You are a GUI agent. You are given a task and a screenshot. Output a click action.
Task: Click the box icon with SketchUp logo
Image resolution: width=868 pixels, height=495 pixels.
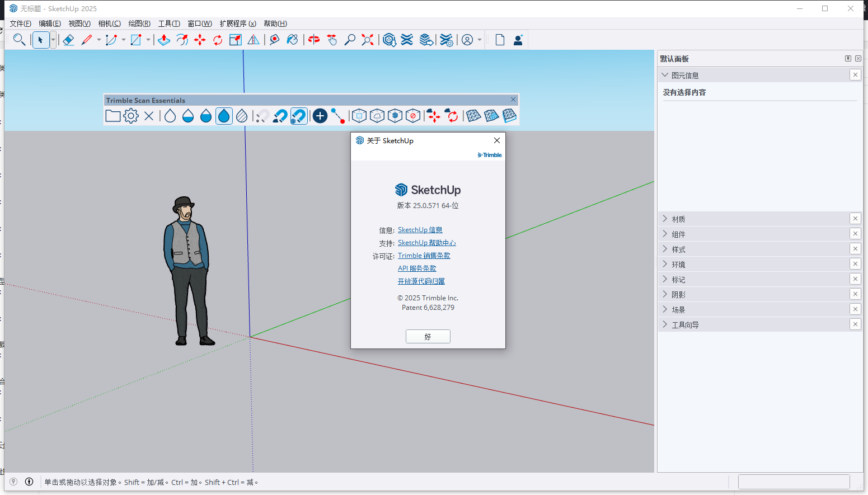click(x=395, y=116)
